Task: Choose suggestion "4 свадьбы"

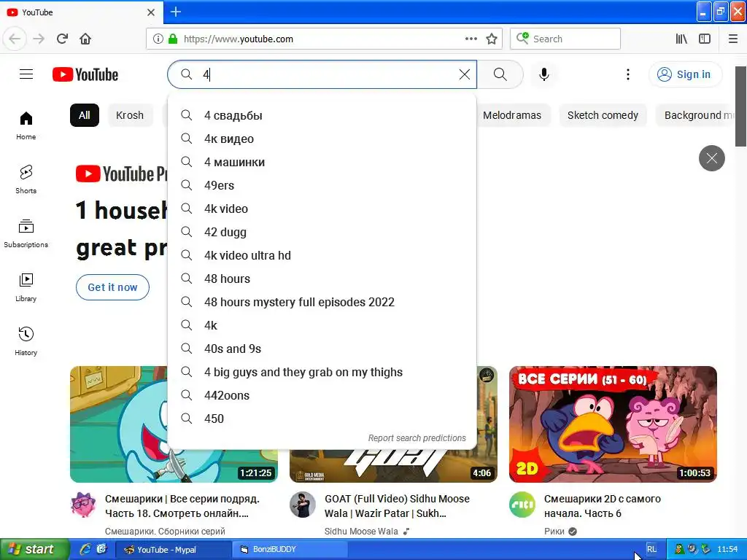Action: click(322, 115)
